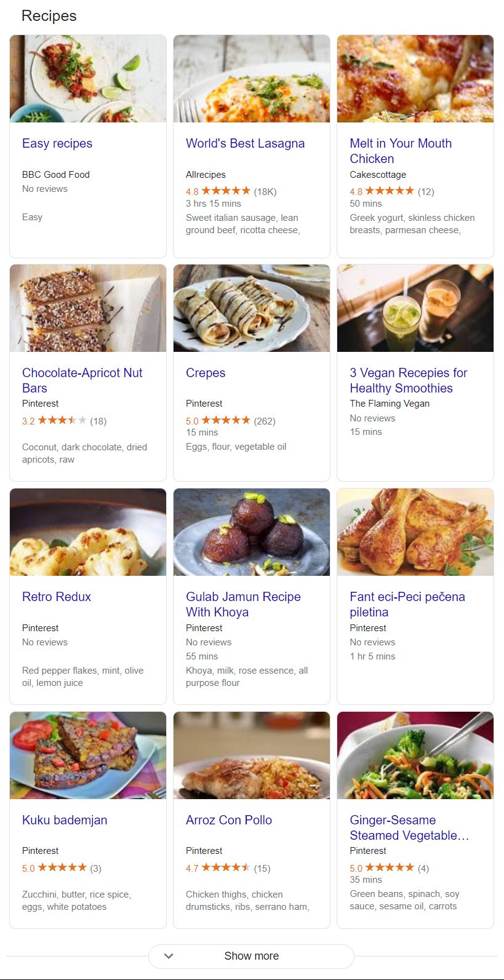Click the Show more button label
This screenshot has height=980, width=504.
251,956
